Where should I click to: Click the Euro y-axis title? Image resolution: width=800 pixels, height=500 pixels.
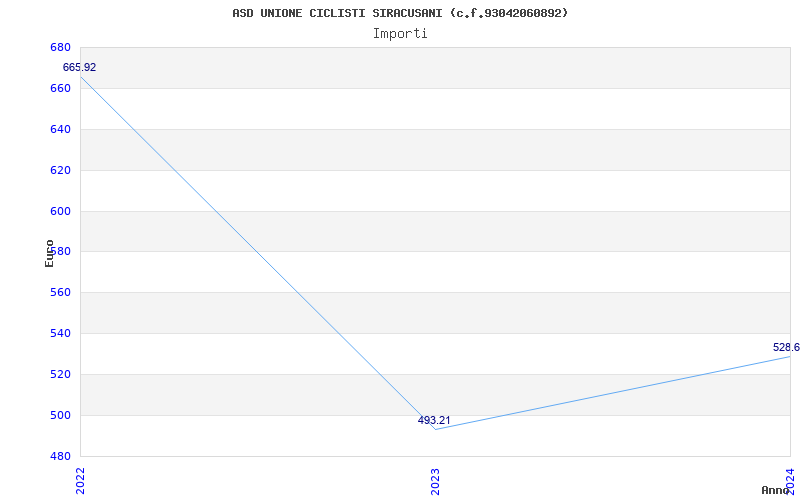click(49, 253)
